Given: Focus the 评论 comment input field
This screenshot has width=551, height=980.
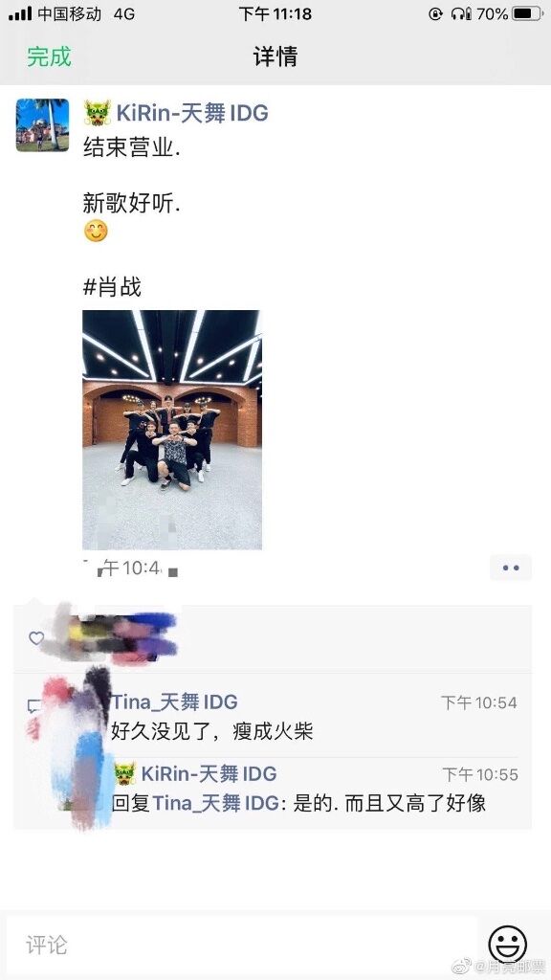Looking at the screenshot, I should pyautogui.click(x=241, y=945).
